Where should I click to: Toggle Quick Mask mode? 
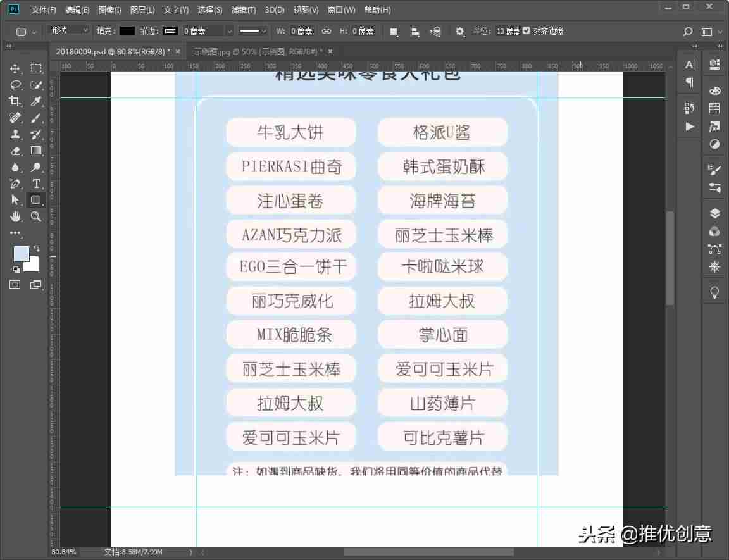pyautogui.click(x=15, y=284)
